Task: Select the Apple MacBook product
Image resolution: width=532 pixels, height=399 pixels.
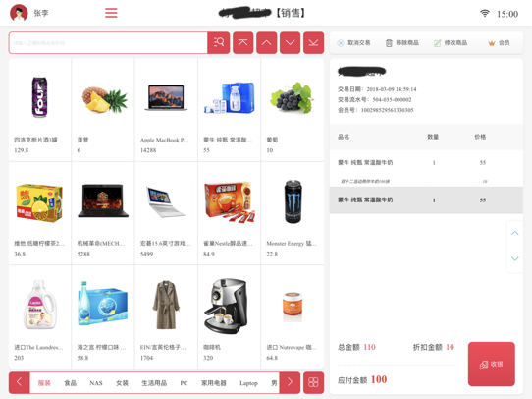Action: click(x=166, y=110)
